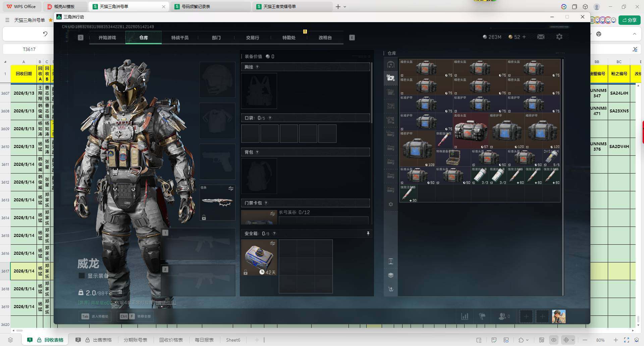Image resolution: width=644 pixels, height=346 pixels.
Task: Click the 邀请组队 link in world chat
Action: coord(166,303)
